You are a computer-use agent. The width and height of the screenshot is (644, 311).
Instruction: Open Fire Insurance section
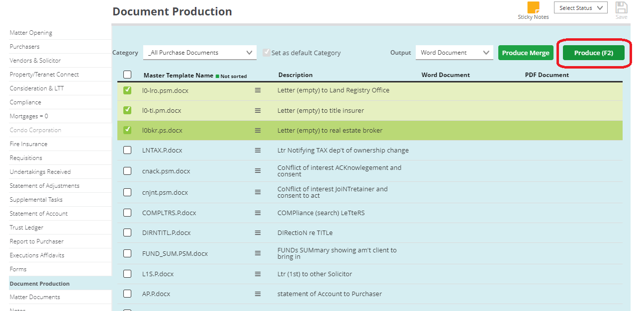tap(28, 144)
